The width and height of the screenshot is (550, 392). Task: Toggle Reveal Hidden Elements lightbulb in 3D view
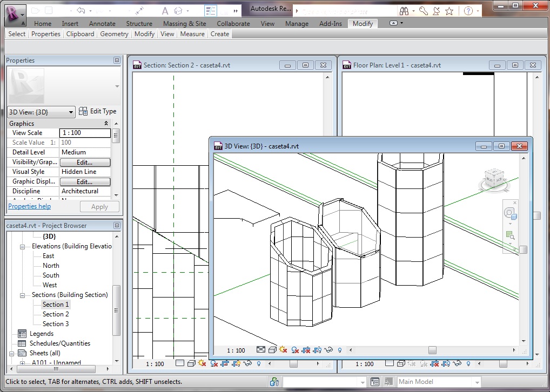[340, 350]
